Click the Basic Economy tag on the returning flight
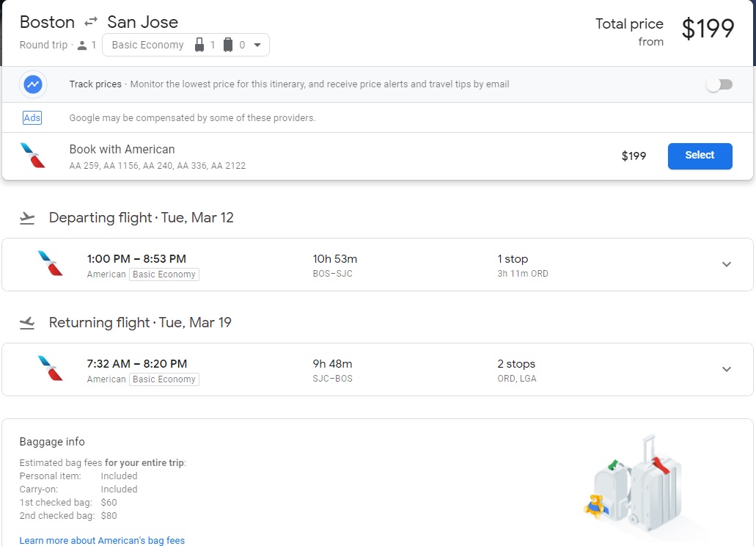 point(164,379)
